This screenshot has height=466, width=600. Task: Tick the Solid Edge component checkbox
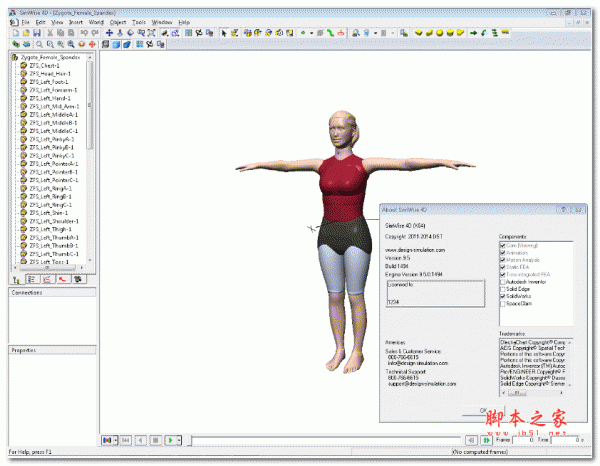[x=502, y=287]
